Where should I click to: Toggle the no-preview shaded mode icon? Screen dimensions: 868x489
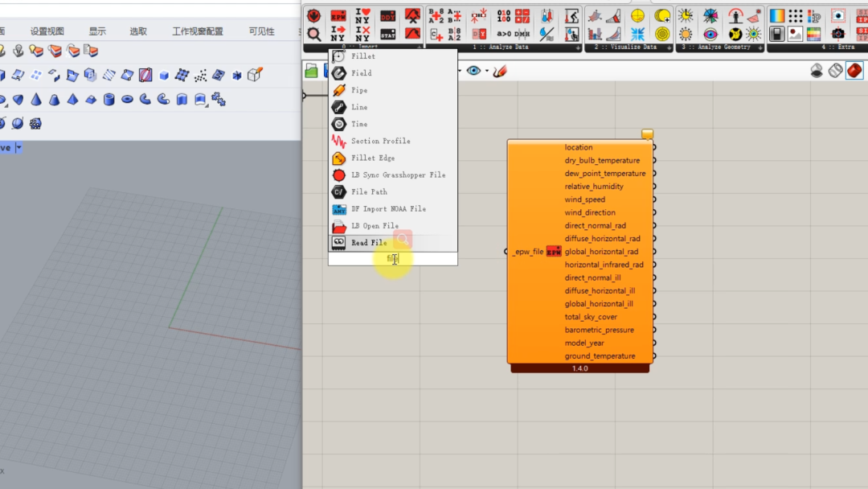tap(817, 70)
